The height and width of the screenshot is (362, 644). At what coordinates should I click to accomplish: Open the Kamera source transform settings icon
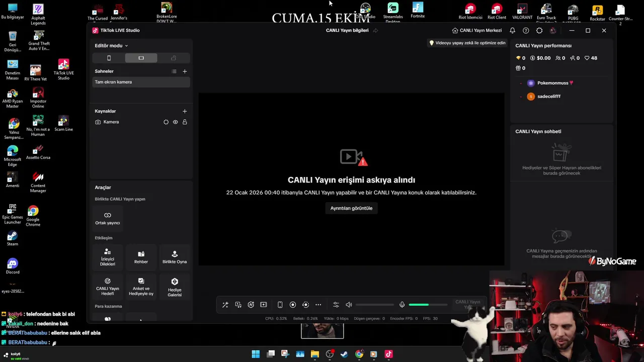[166, 122]
